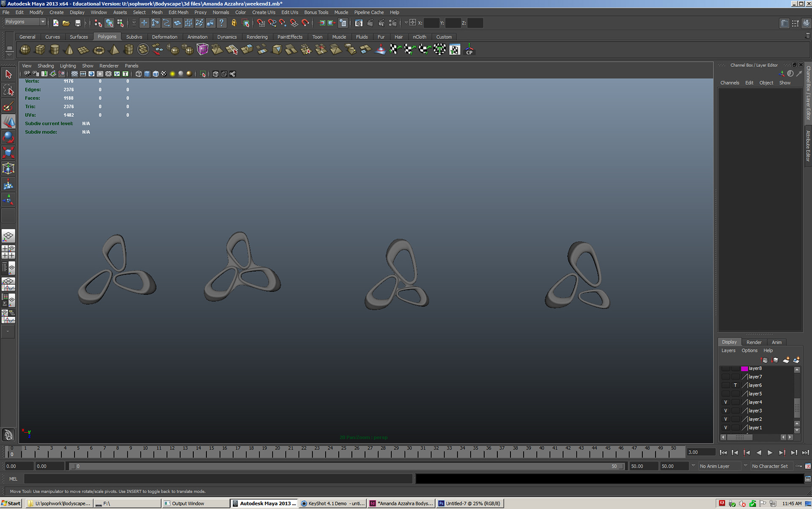Image resolution: width=812 pixels, height=509 pixels.
Task: Show layer7 via its visibility box
Action: pyautogui.click(x=726, y=377)
